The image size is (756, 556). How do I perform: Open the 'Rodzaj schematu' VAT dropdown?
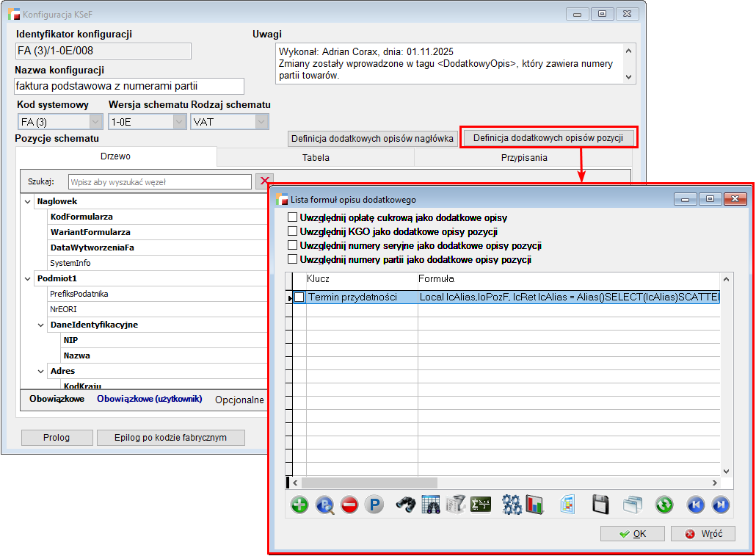261,122
